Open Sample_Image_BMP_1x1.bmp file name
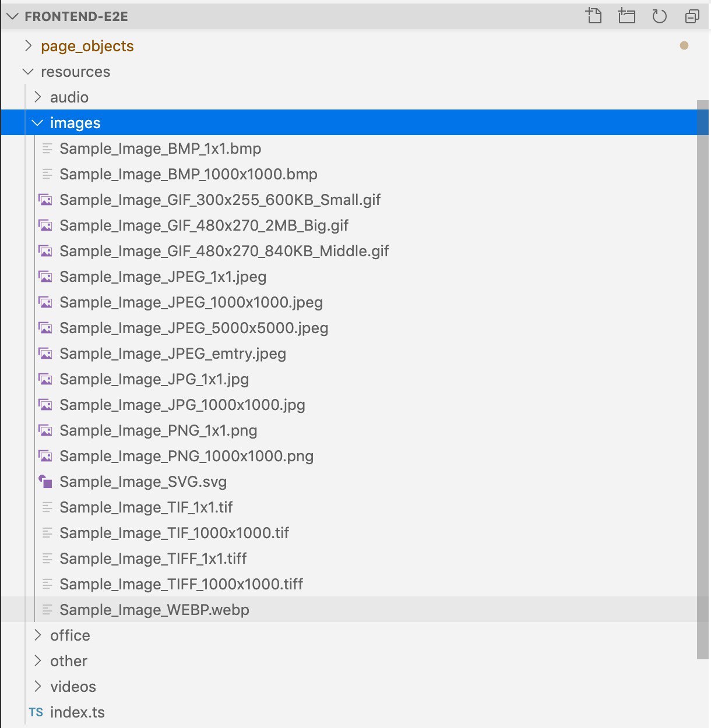Image resolution: width=711 pixels, height=728 pixels. point(160,149)
